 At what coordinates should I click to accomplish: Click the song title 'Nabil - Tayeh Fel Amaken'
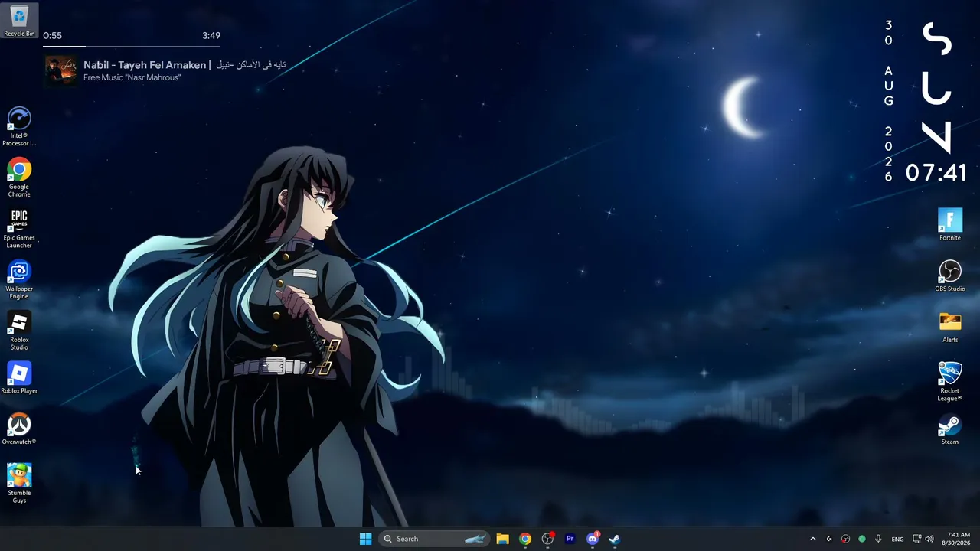(145, 65)
